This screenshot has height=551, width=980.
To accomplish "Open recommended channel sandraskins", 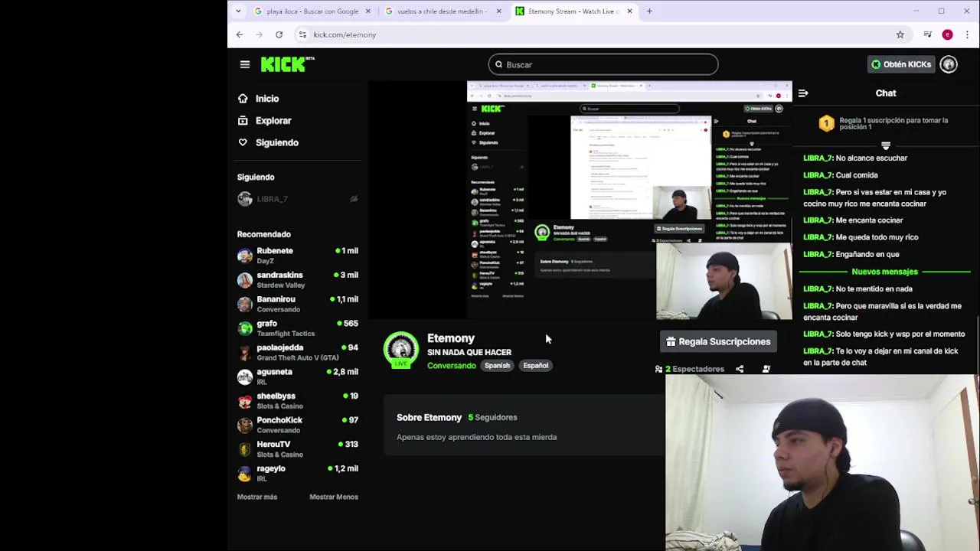I will 298,280.
